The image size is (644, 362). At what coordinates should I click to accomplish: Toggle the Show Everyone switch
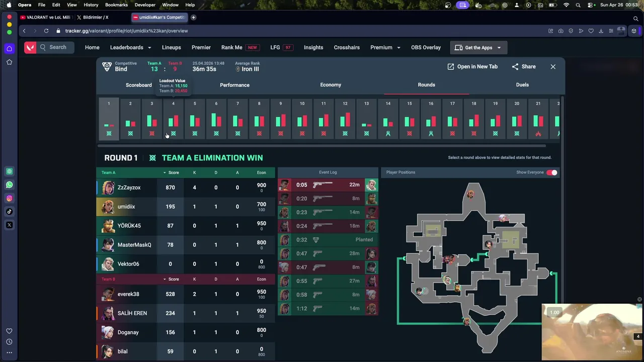pyautogui.click(x=552, y=172)
